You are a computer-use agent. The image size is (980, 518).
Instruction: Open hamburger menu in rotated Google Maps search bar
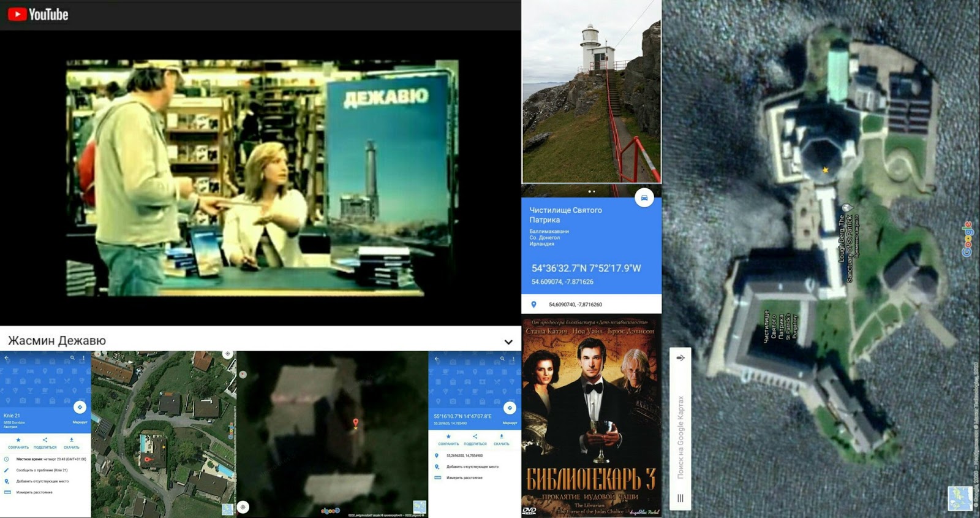[680, 498]
